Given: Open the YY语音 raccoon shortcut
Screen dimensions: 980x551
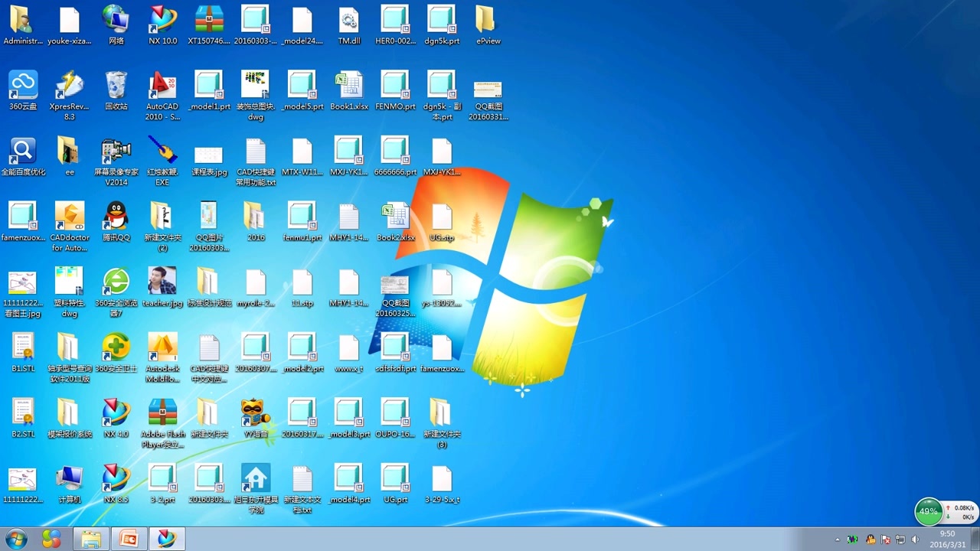Looking at the screenshot, I should pos(256,418).
